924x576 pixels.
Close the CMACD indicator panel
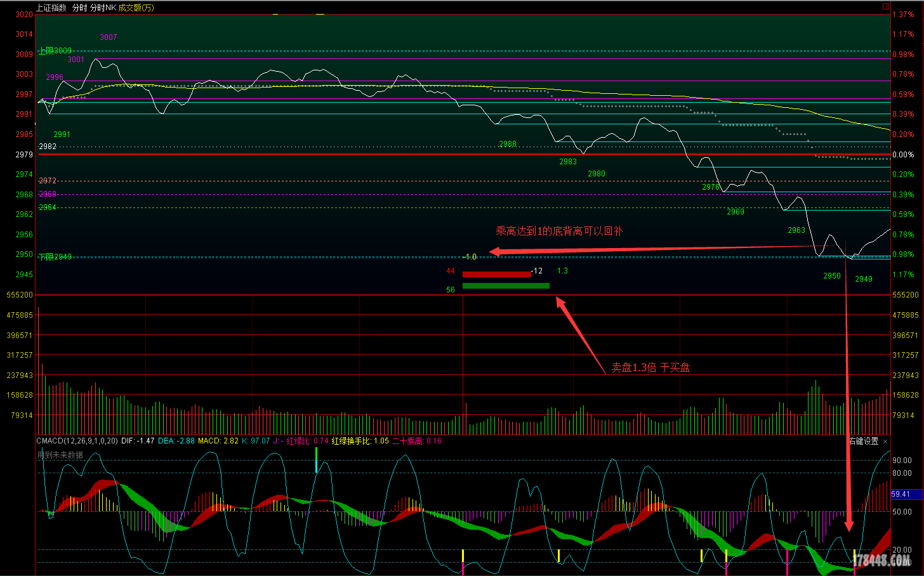(x=885, y=442)
